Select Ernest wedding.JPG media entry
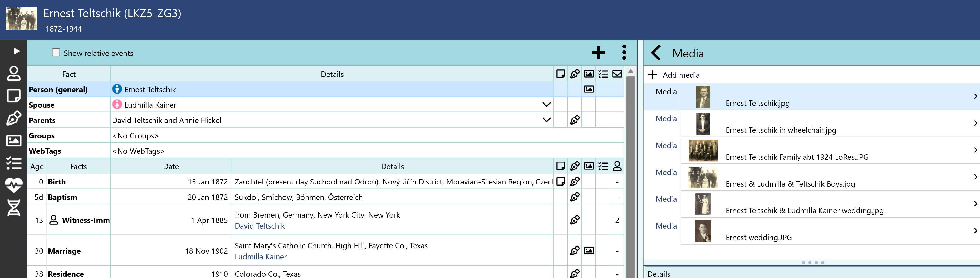This screenshot has height=278, width=980. pyautogui.click(x=758, y=237)
